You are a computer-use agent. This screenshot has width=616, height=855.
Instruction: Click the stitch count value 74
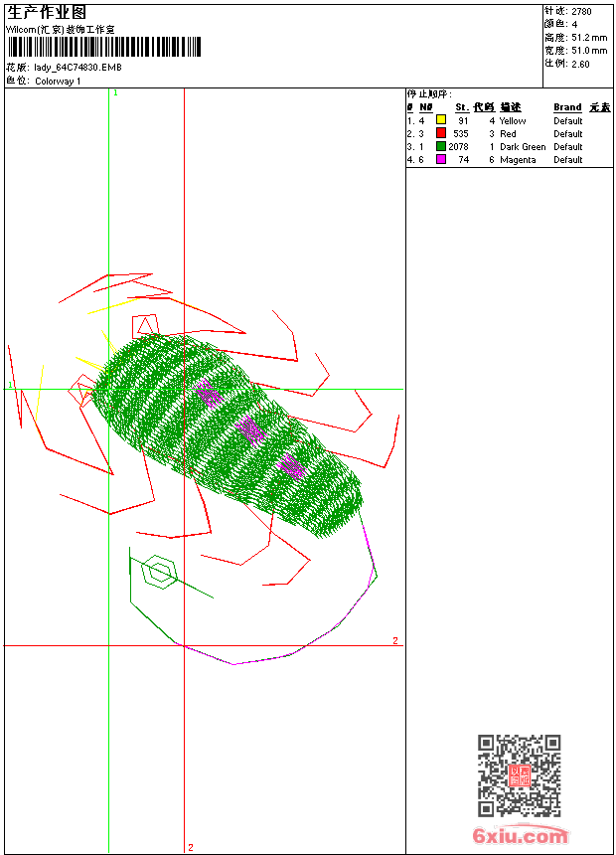click(463, 160)
